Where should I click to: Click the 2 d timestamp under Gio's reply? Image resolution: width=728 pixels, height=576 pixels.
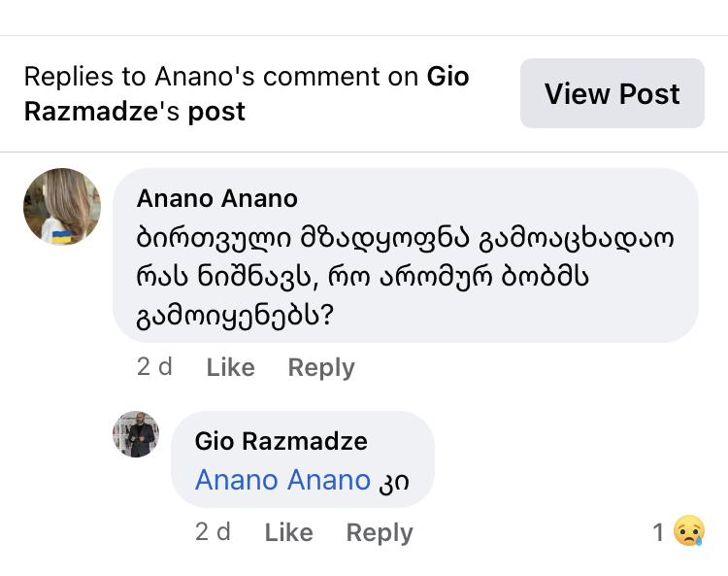click(213, 532)
